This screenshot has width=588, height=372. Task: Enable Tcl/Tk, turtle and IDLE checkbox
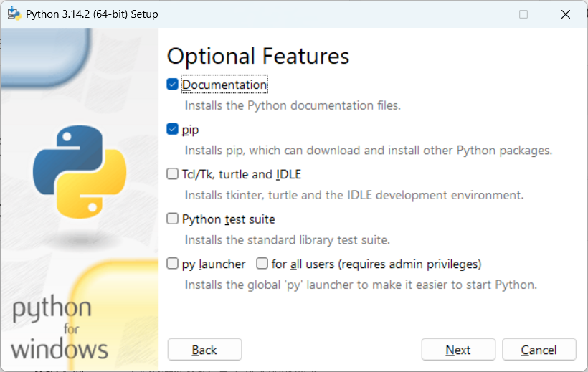[x=172, y=174]
